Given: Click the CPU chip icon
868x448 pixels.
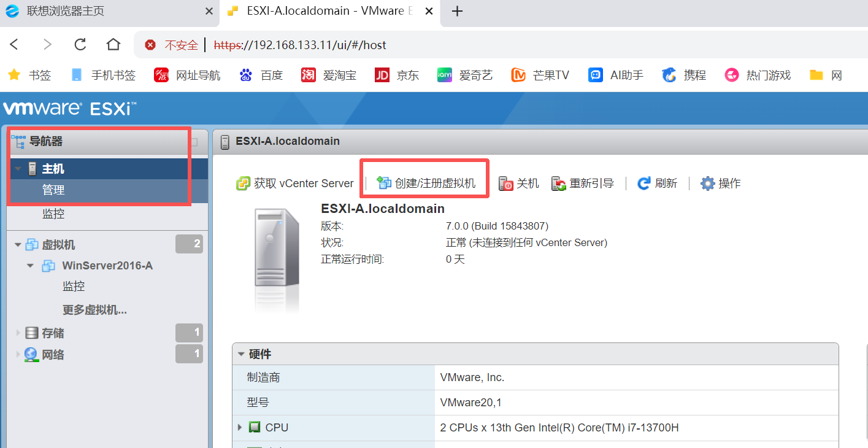Looking at the screenshot, I should (x=255, y=427).
